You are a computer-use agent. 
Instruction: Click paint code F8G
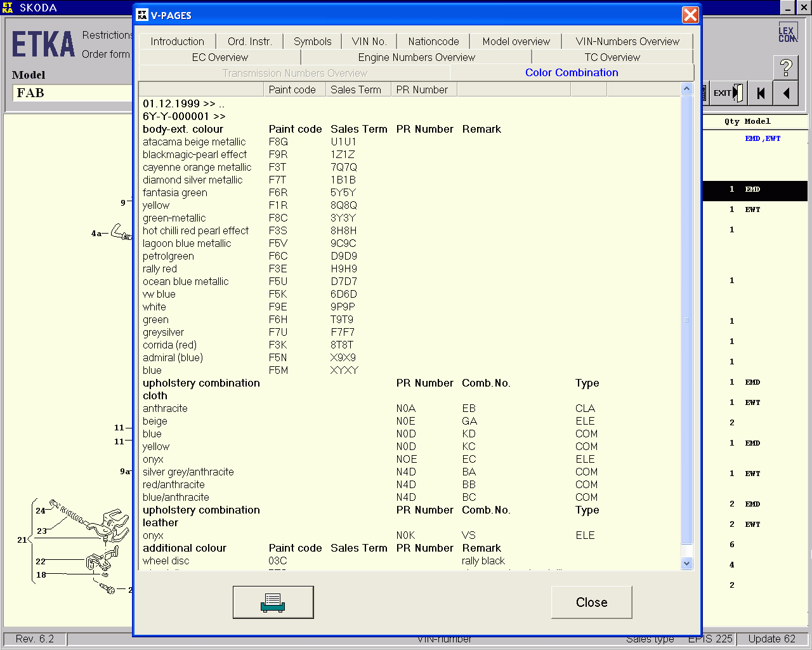point(278,142)
